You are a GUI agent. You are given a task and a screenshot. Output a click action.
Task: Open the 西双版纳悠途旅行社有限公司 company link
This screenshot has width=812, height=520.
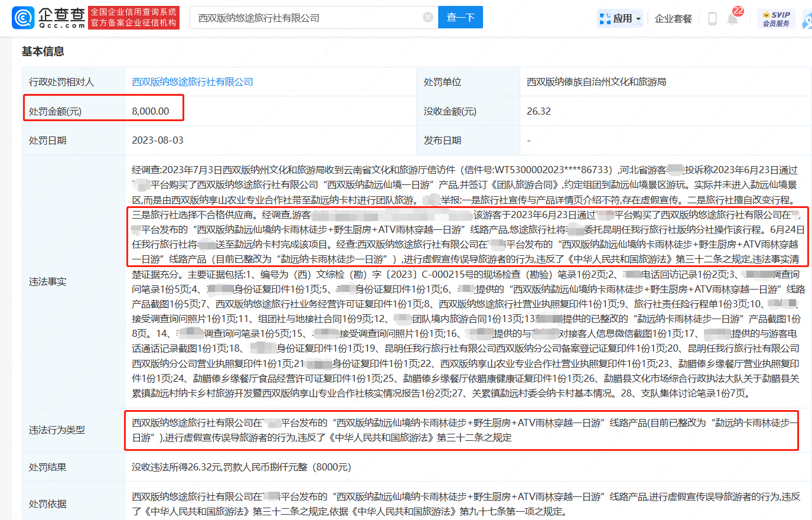coord(193,82)
